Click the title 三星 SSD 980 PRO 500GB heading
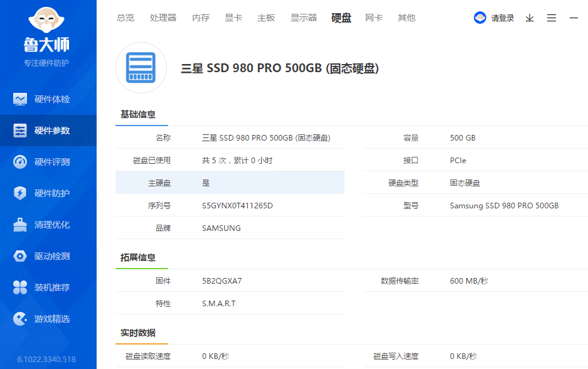Screen dimensions: 588x369 (x=280, y=68)
